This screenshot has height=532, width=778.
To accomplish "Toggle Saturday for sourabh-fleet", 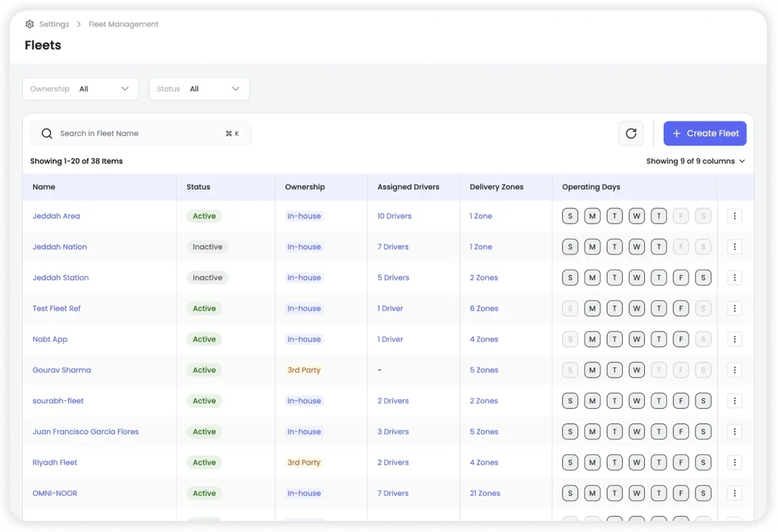I will (703, 400).
